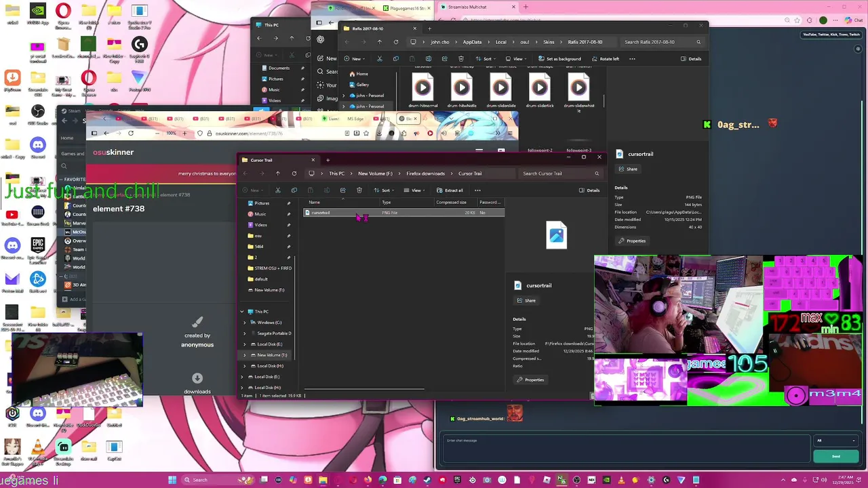Go up one folder in Cursor Trail window

click(x=277, y=174)
